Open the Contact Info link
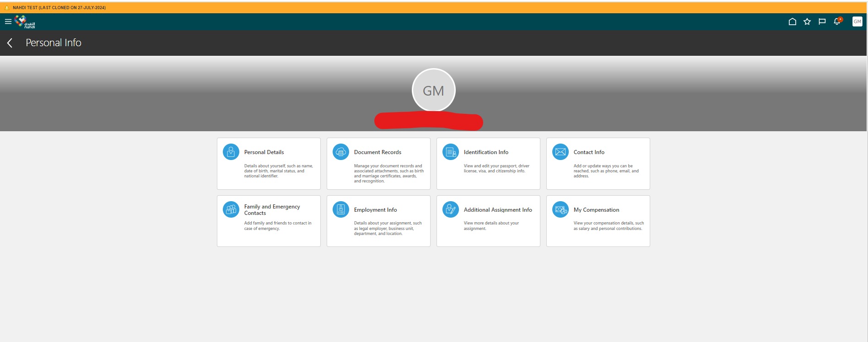The height and width of the screenshot is (342, 868). [589, 152]
